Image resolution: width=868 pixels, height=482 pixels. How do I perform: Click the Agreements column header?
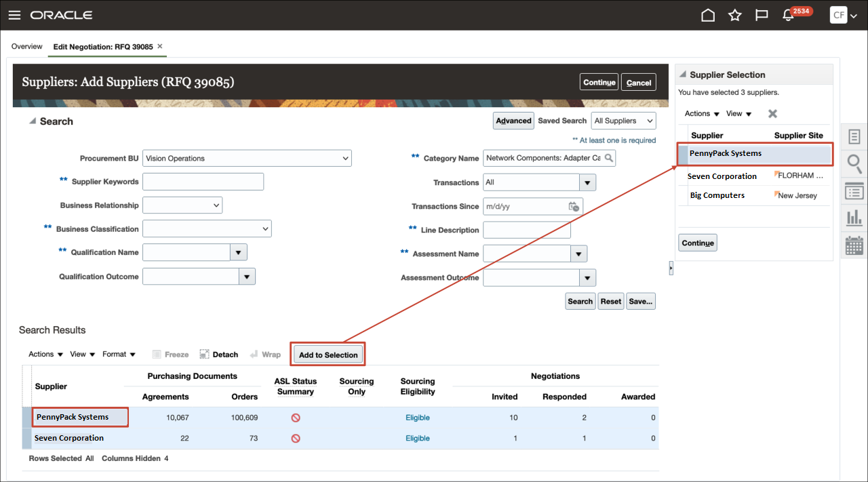click(x=165, y=397)
